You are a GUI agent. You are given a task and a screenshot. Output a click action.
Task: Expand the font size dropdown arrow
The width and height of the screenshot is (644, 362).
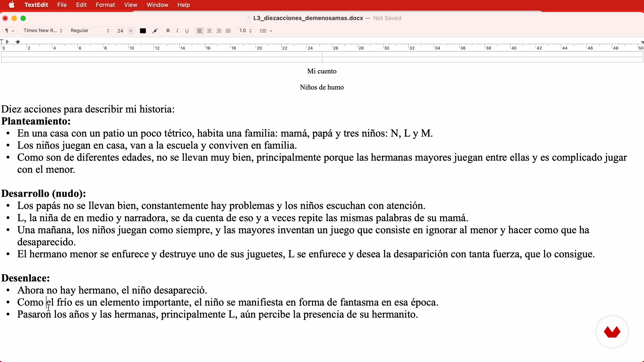(x=131, y=31)
